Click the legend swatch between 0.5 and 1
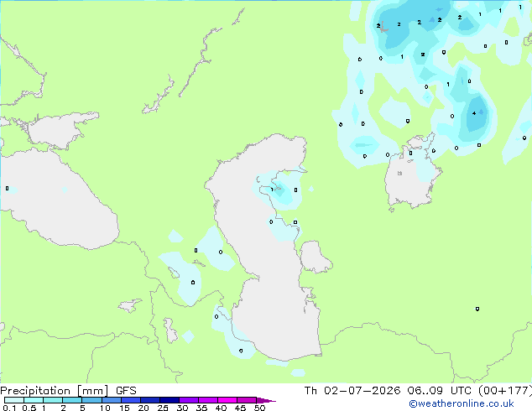The height and width of the screenshot is (411, 532). [x=34, y=400]
